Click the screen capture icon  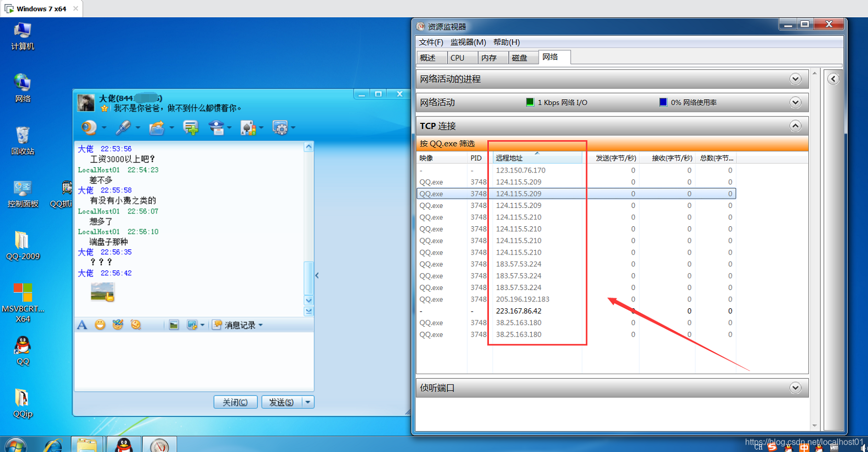coord(192,325)
